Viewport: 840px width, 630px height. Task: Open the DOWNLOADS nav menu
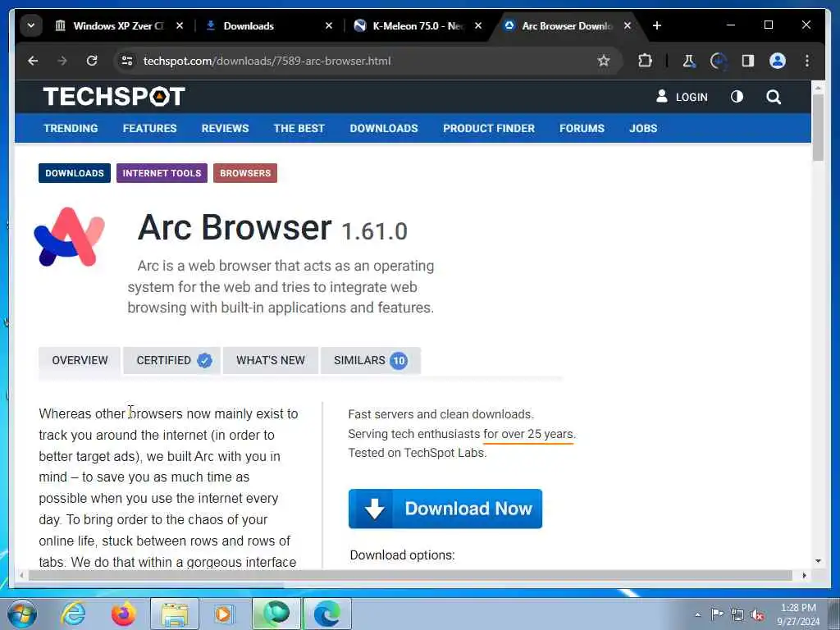(x=384, y=129)
